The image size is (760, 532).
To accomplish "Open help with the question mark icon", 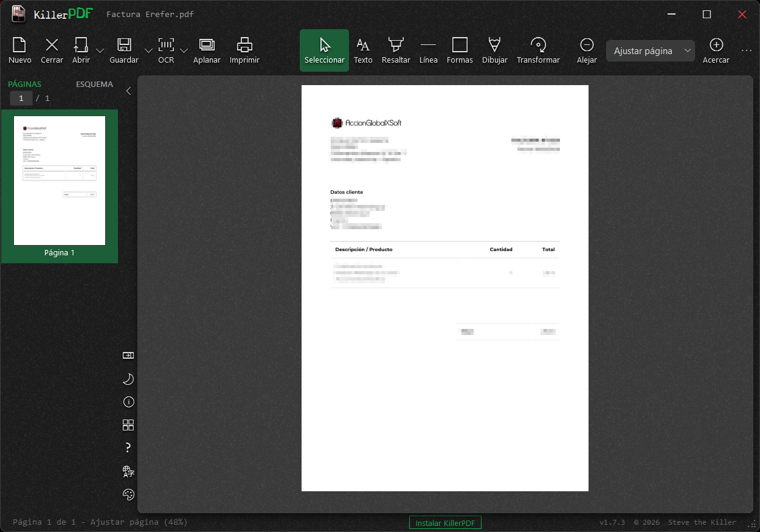I will [128, 448].
